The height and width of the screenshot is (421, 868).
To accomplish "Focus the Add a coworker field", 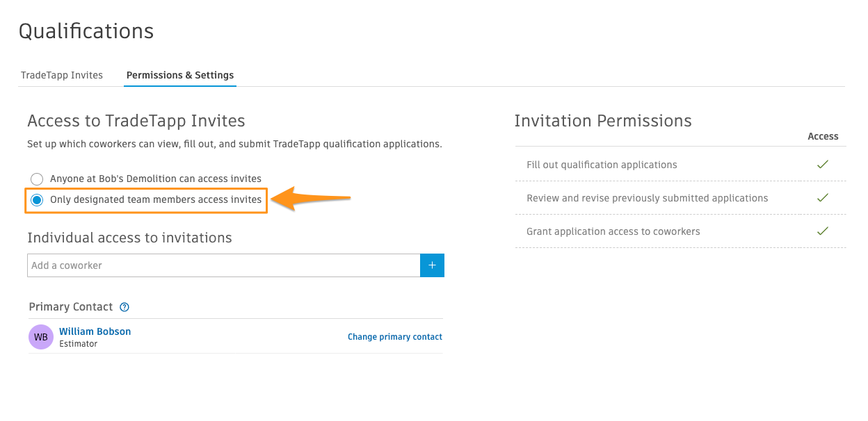I will click(x=224, y=265).
